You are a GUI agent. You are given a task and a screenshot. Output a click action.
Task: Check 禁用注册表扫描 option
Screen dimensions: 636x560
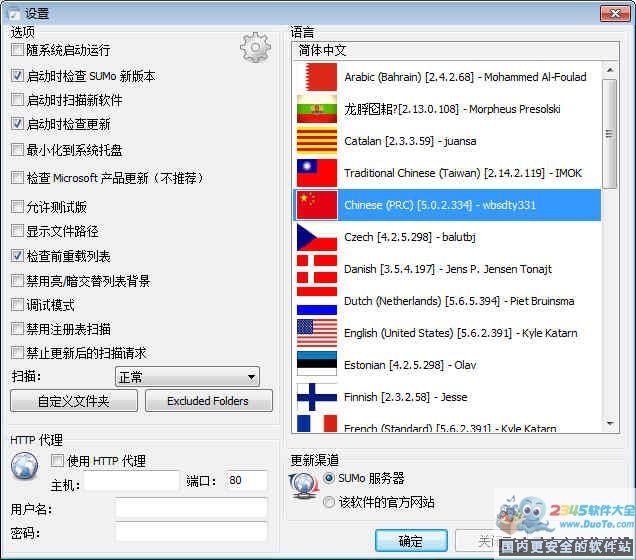pos(17,329)
